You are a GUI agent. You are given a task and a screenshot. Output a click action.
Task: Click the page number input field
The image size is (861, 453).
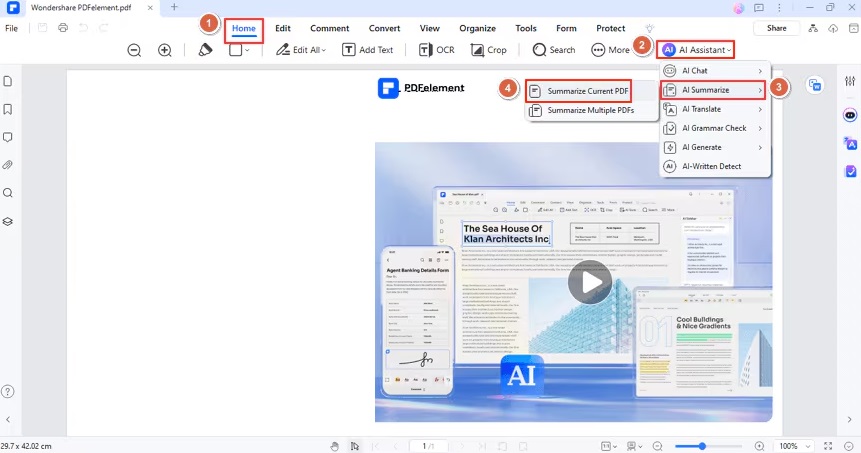tap(429, 446)
